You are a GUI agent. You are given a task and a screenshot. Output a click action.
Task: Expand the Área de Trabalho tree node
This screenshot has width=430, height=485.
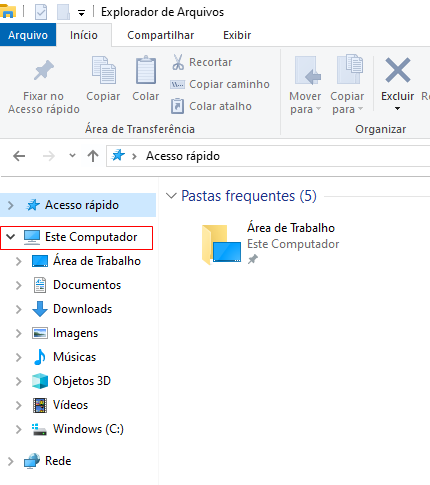point(19,261)
